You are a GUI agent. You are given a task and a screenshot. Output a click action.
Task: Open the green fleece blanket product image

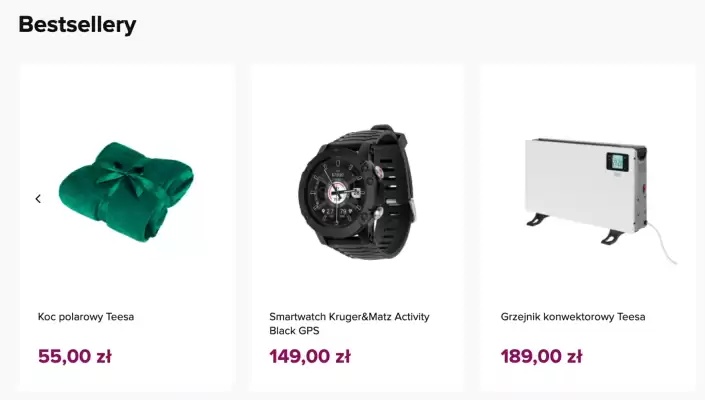coord(126,192)
